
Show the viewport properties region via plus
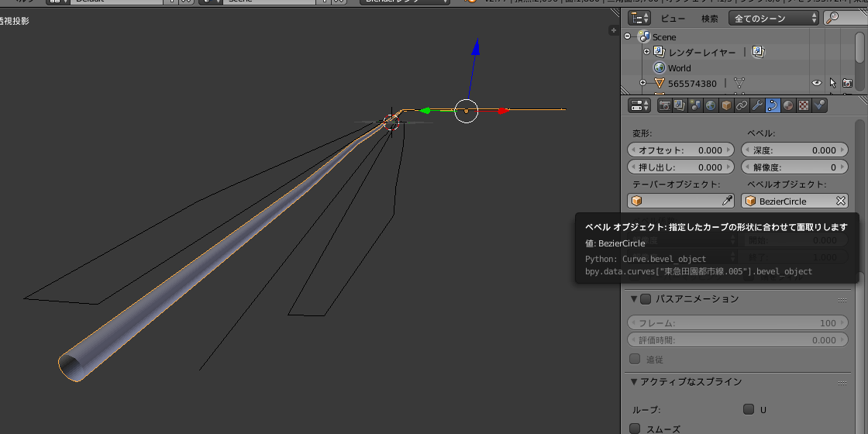coord(613,30)
